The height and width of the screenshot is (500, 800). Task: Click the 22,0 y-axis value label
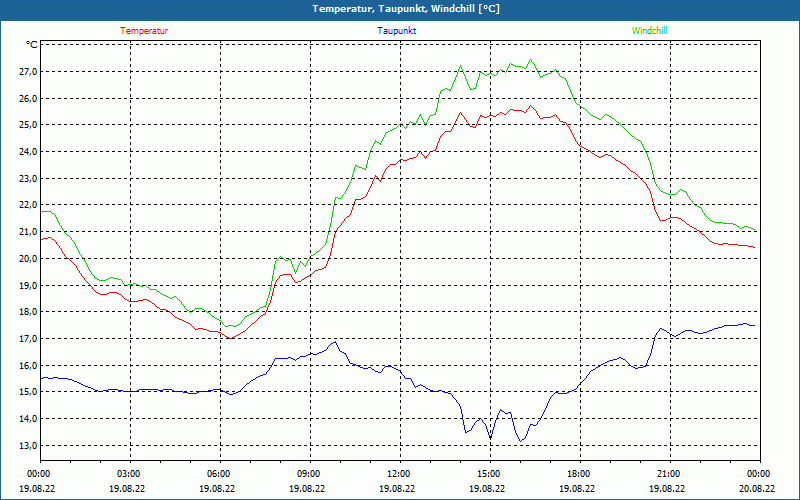25,205
